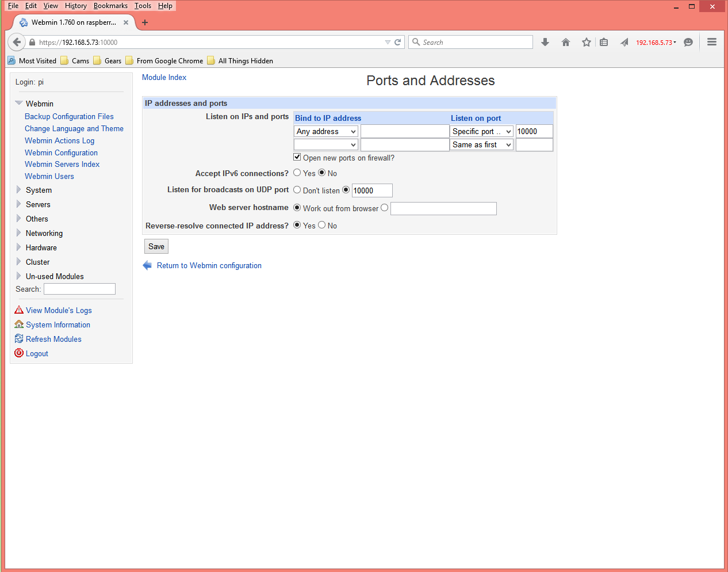Select Work out from browser hostname option
Image resolution: width=728 pixels, height=572 pixels.
pyautogui.click(x=297, y=208)
